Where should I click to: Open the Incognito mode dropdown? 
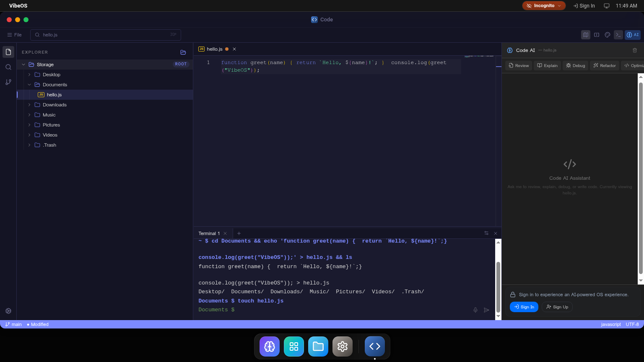(544, 6)
